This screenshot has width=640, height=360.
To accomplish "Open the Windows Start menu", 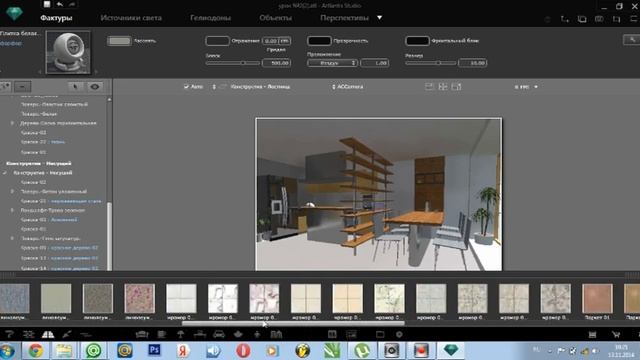I will click(7, 351).
